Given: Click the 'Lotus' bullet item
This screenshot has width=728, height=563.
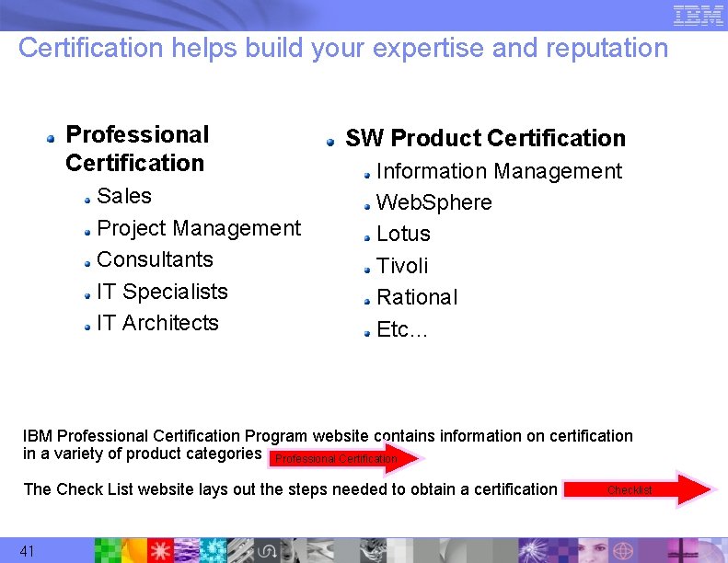Looking at the screenshot, I should pos(403,234).
